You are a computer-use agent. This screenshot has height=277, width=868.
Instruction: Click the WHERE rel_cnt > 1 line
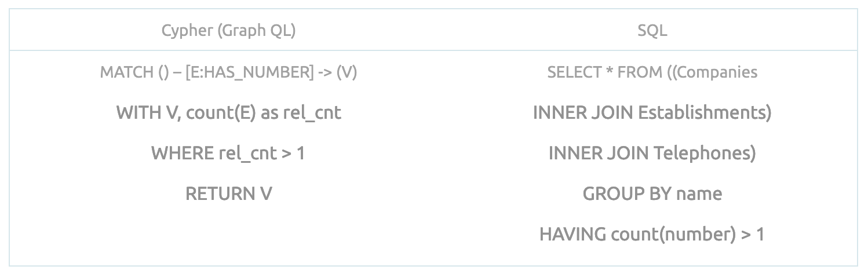228,153
